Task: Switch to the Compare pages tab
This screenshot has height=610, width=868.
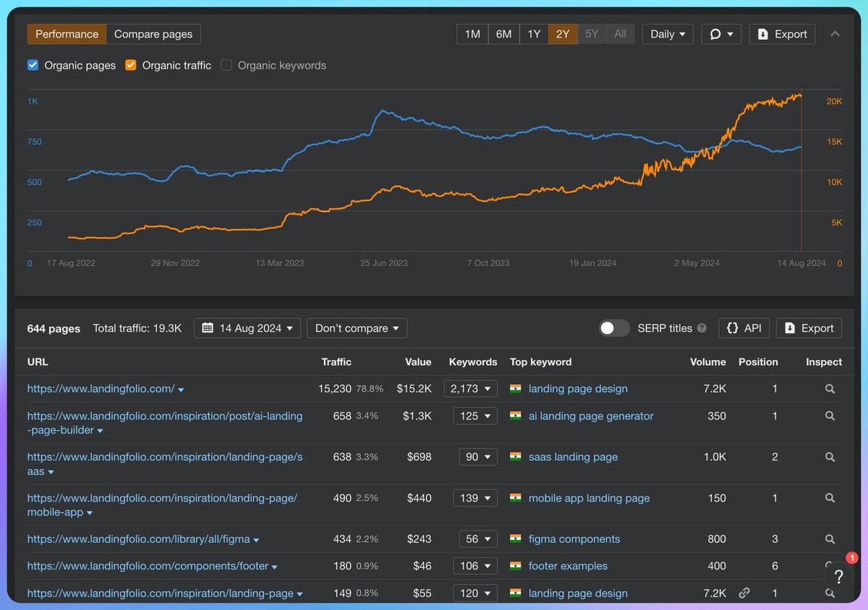Action: coord(153,34)
